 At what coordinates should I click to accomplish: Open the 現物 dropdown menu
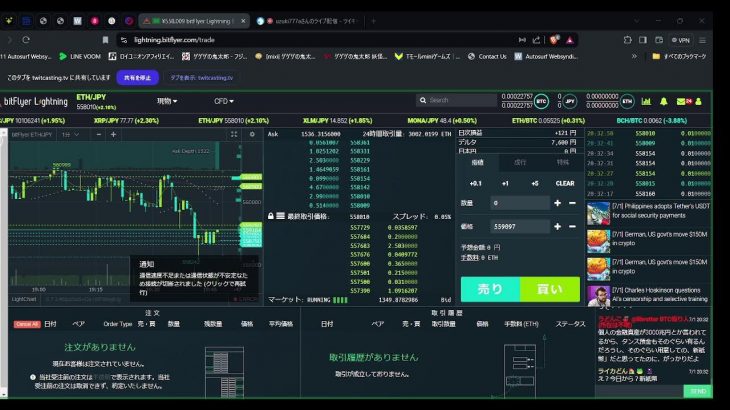167,101
